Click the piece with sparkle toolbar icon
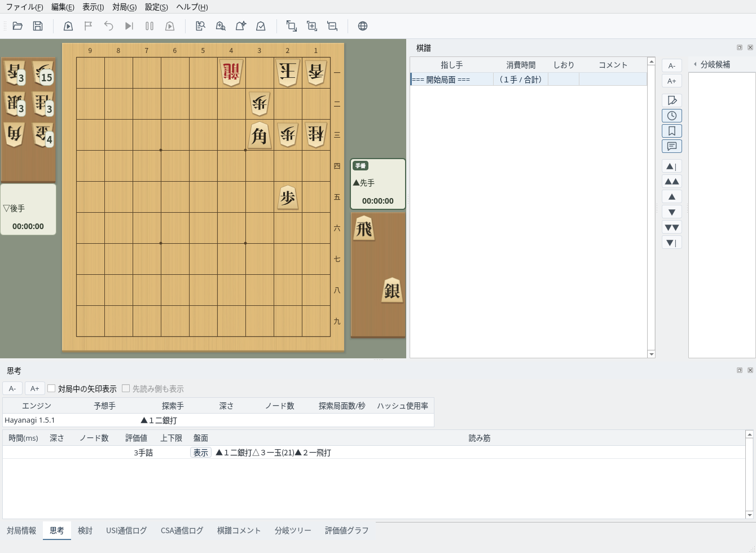This screenshot has height=553, width=756. point(241,26)
